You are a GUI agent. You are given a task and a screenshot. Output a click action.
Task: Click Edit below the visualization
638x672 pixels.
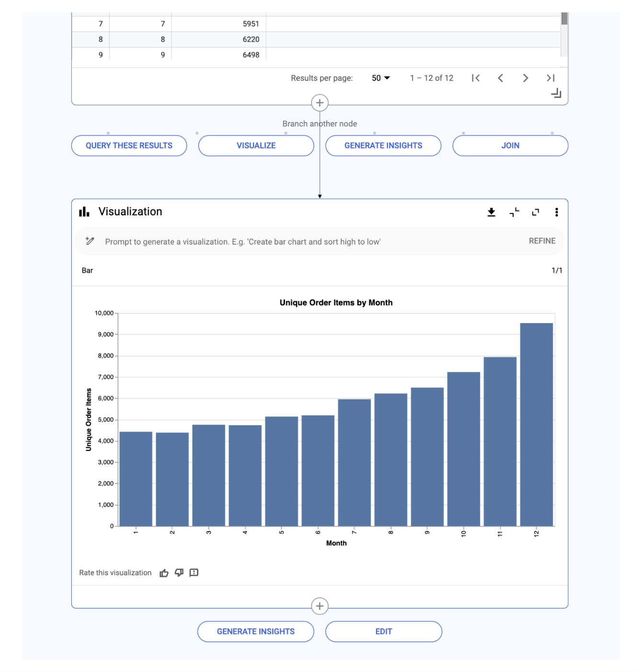[383, 632]
